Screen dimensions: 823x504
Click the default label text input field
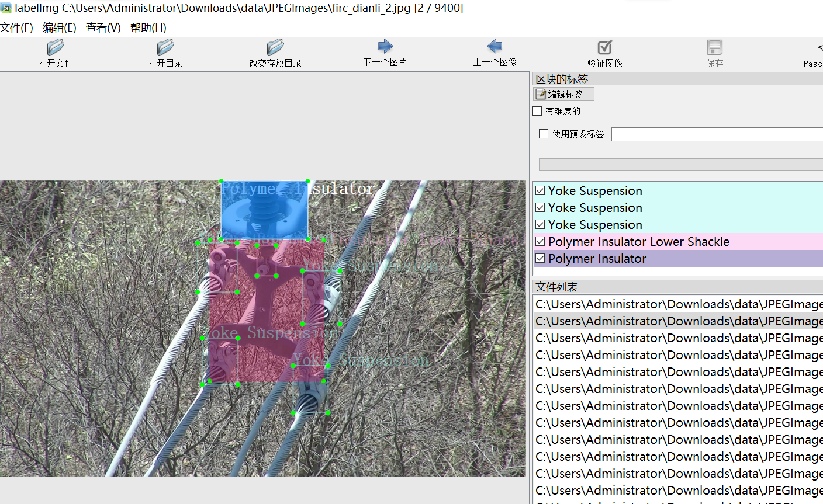click(x=717, y=134)
